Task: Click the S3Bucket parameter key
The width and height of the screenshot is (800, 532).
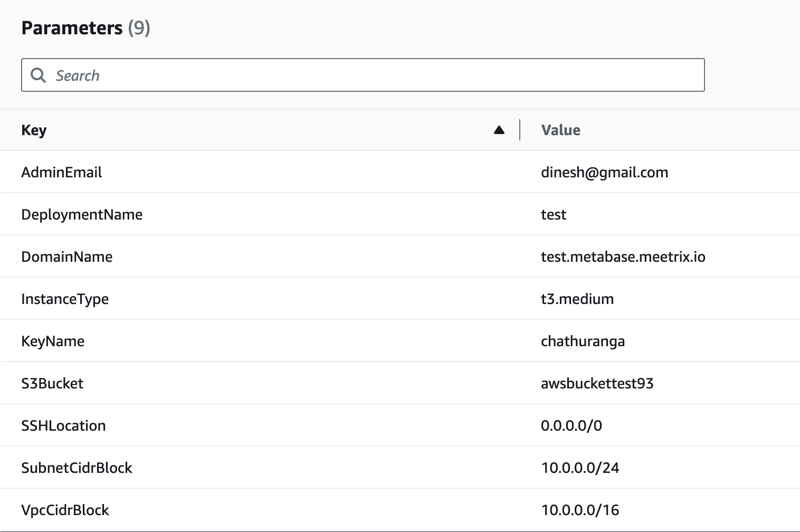Action: pyautogui.click(x=52, y=383)
